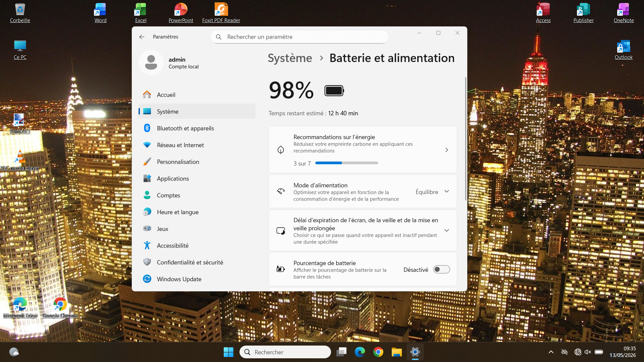Launch Microsoft Edge from the taskbar

(x=360, y=352)
